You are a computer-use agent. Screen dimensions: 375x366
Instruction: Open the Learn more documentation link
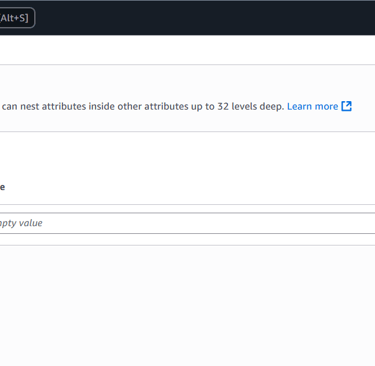point(312,106)
